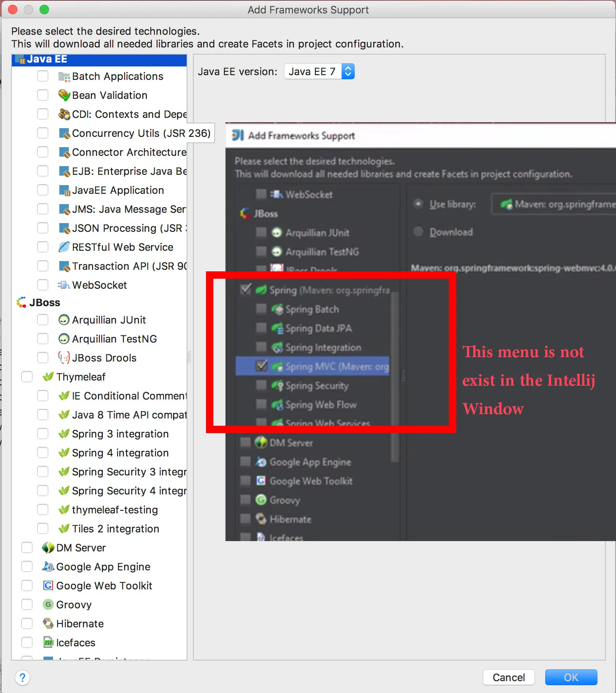Check the thymeleaf-testing checkbox
The image size is (616, 693).
point(43,510)
